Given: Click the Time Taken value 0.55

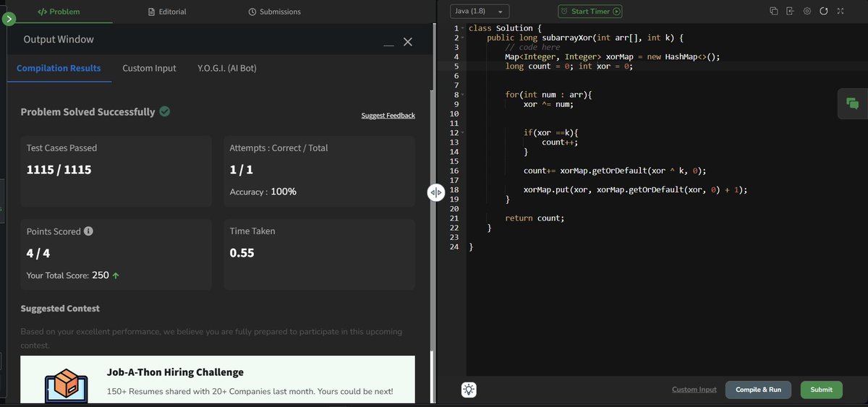Looking at the screenshot, I should (x=242, y=253).
